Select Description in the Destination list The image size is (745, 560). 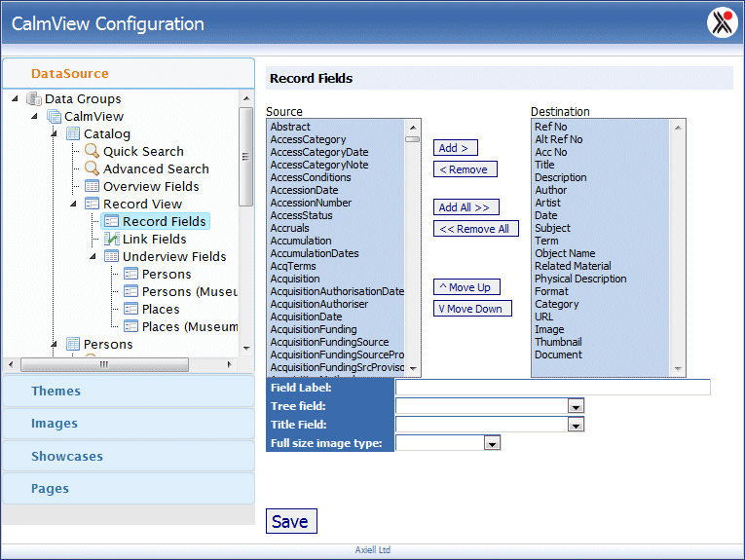click(x=561, y=177)
